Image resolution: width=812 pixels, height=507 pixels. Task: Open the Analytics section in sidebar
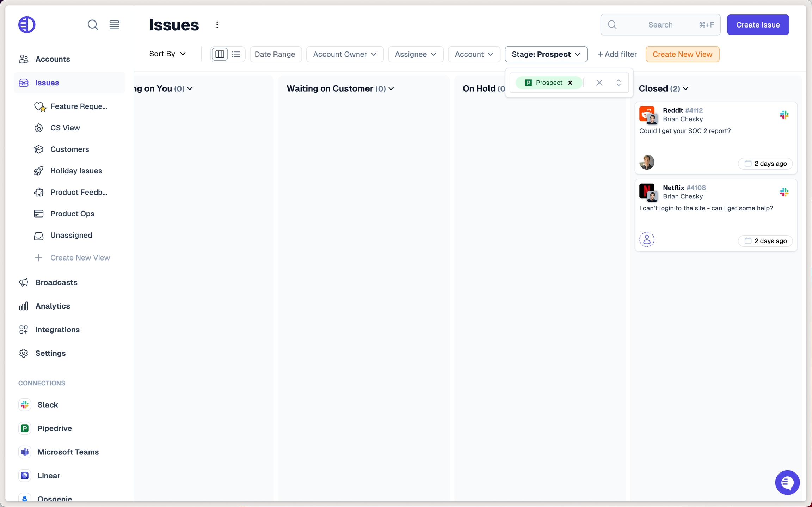pyautogui.click(x=53, y=306)
